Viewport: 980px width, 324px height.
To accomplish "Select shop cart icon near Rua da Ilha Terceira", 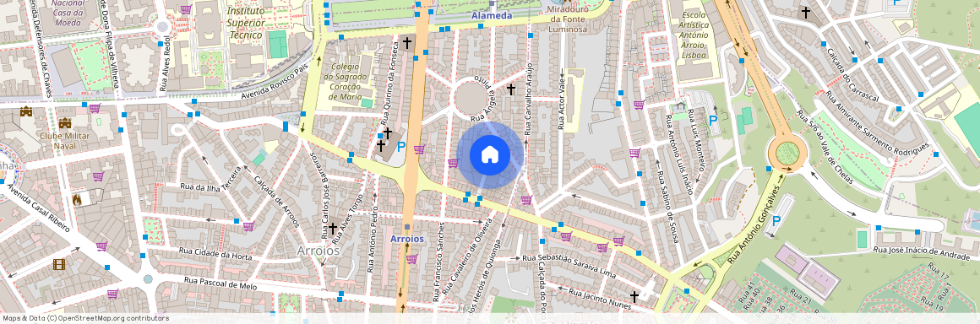I will click(x=248, y=226).
